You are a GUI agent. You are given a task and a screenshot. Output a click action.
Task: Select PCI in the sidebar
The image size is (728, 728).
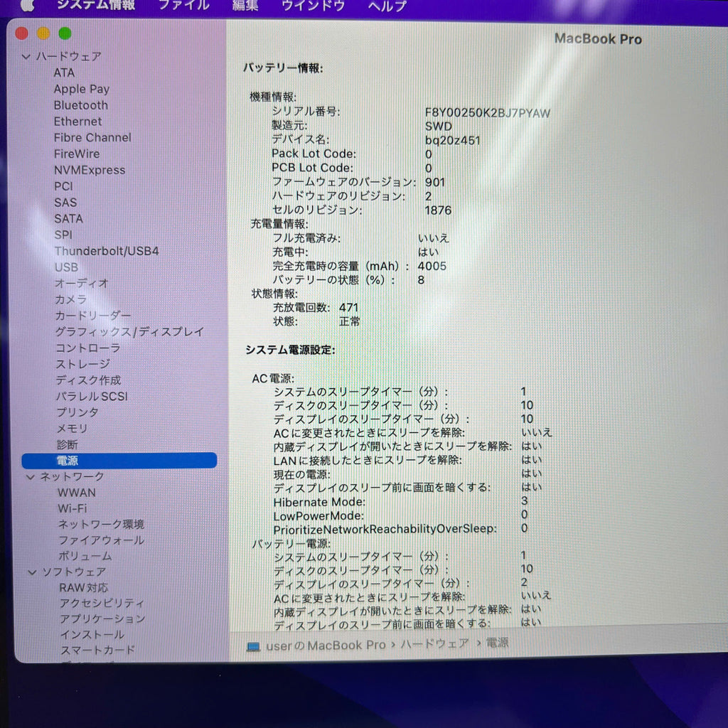[63, 187]
